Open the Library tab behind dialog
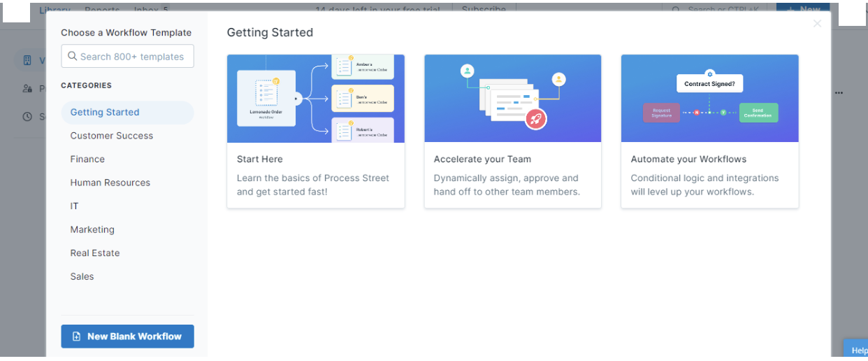 click(55, 10)
